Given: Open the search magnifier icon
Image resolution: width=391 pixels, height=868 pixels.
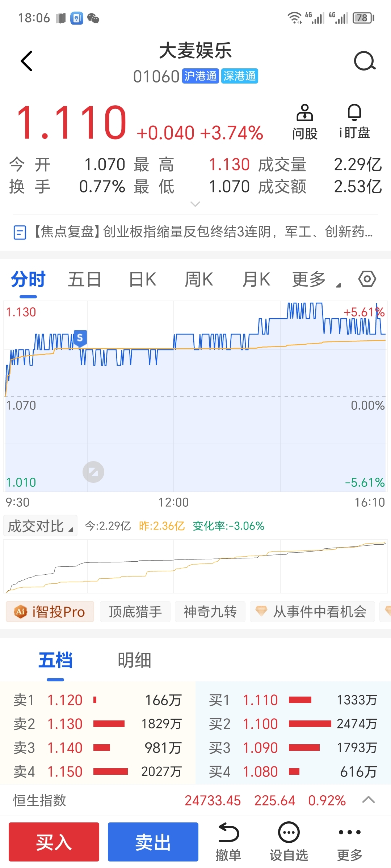Looking at the screenshot, I should (365, 61).
